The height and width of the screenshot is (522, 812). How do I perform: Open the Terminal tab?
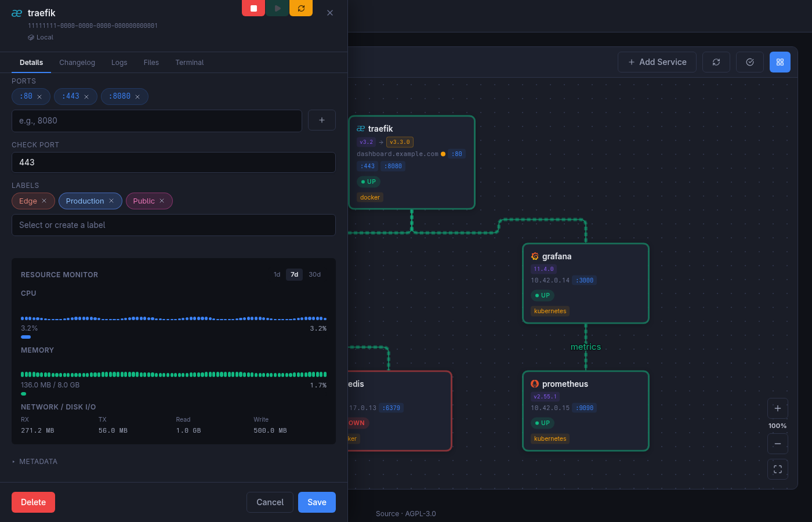(x=190, y=63)
